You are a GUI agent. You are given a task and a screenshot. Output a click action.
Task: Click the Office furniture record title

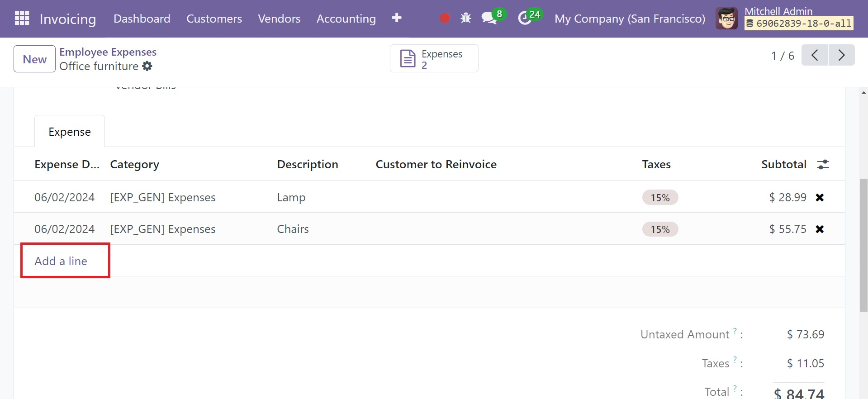point(99,66)
